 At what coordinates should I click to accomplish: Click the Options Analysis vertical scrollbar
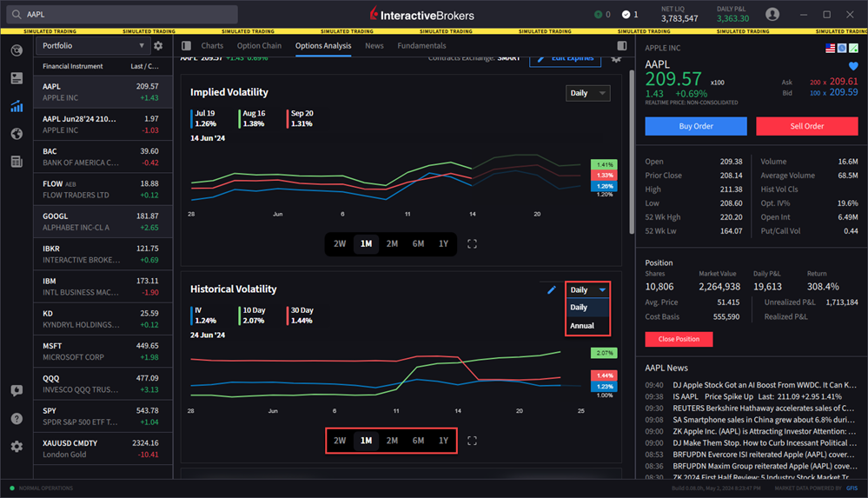pos(632,152)
